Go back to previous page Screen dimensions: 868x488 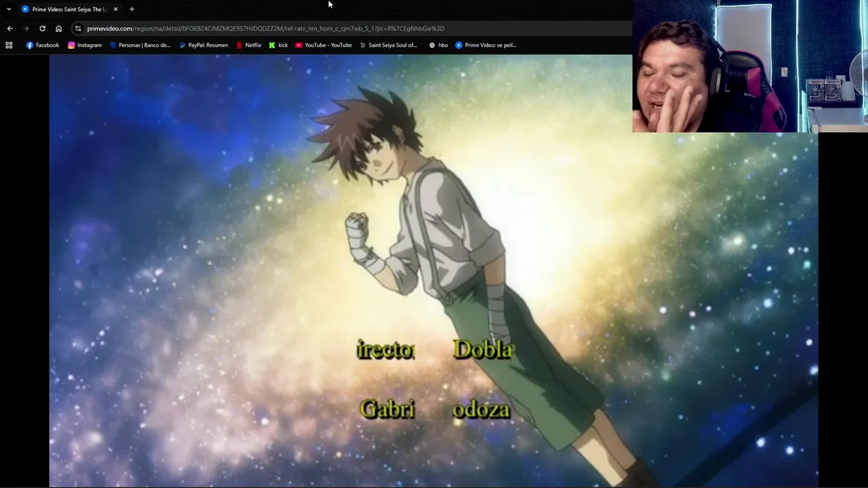(9, 28)
